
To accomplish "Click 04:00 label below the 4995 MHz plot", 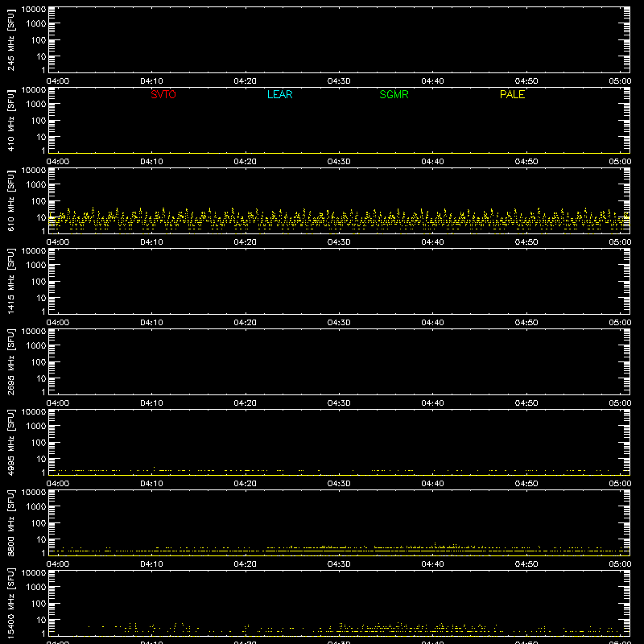I will point(58,484).
